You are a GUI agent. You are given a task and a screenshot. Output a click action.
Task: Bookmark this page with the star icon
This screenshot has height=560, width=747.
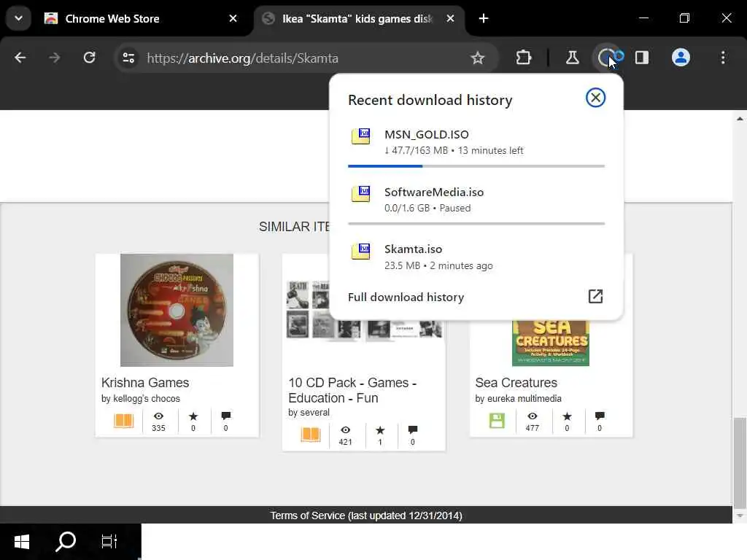point(477,58)
